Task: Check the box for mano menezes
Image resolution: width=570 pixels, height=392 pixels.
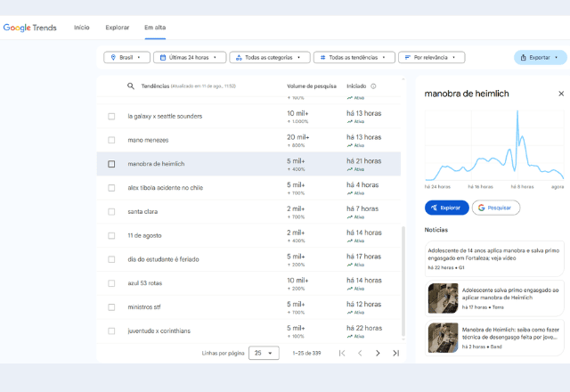Action: (x=111, y=140)
